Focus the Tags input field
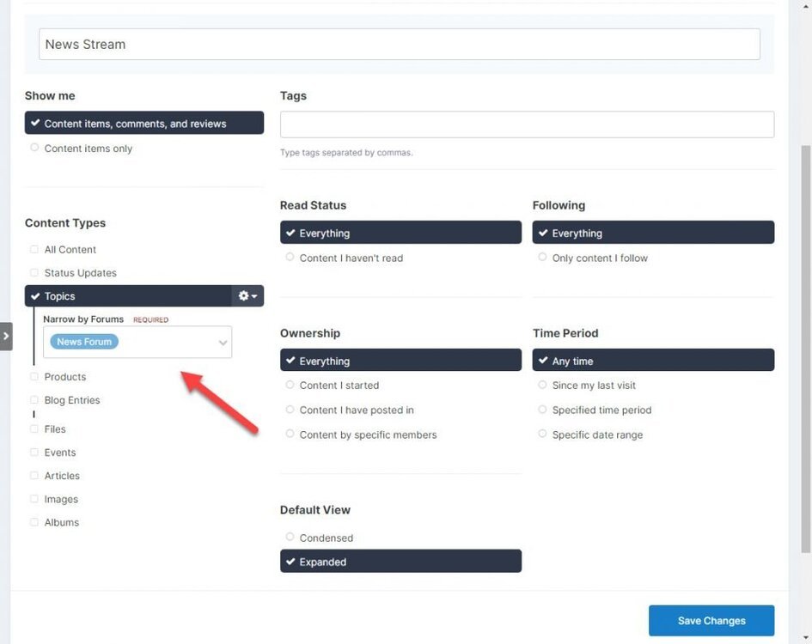 pyautogui.click(x=527, y=125)
